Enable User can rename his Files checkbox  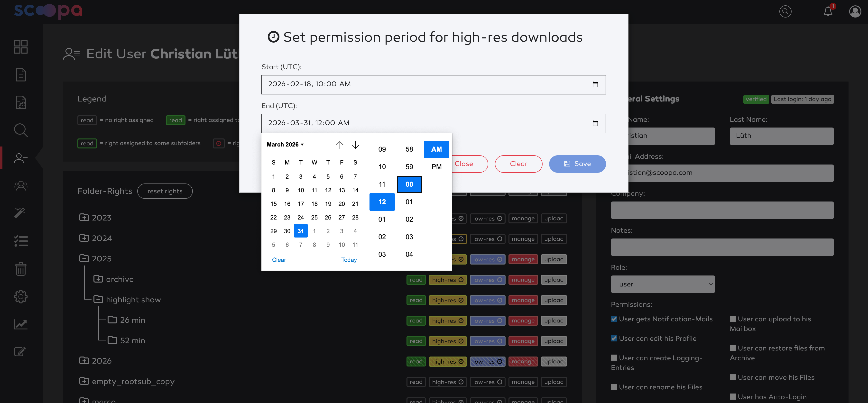(614, 387)
